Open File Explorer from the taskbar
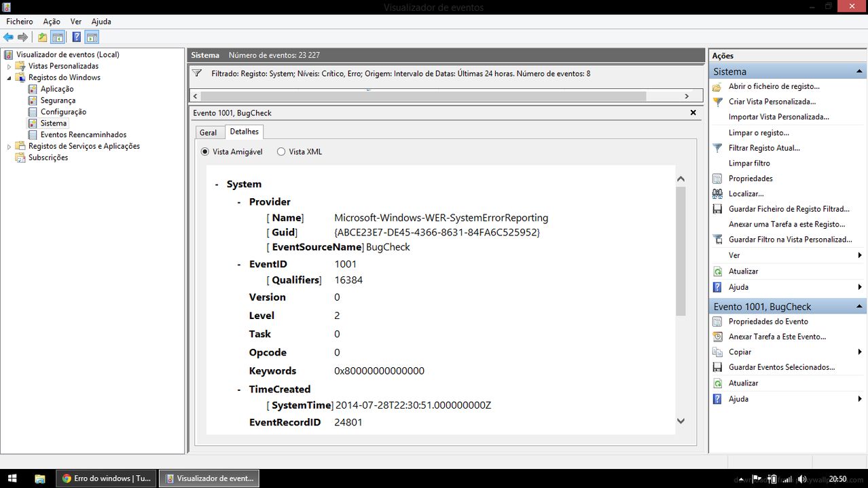The height and width of the screenshot is (488, 868). coord(40,478)
